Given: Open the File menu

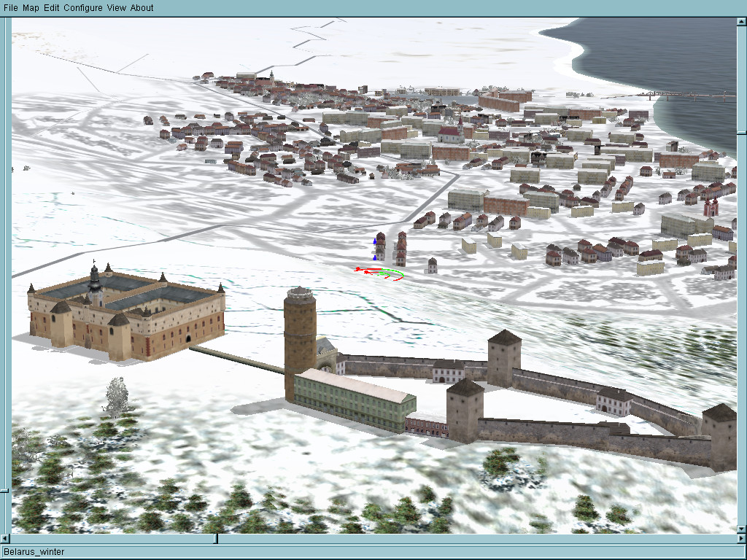Looking at the screenshot, I should point(10,7).
